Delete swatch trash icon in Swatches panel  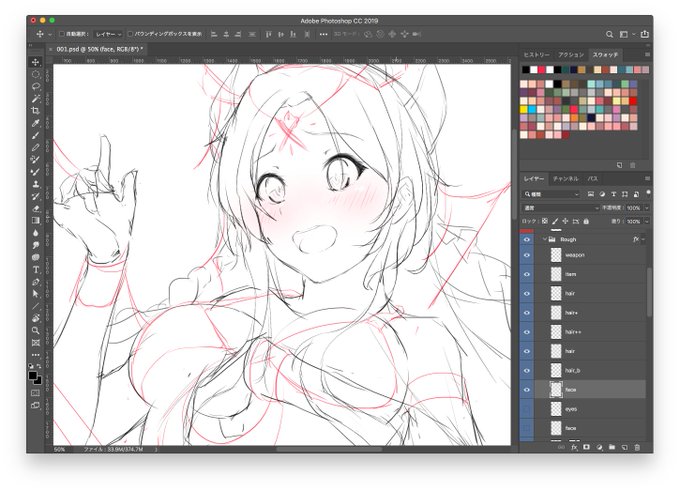click(x=633, y=165)
